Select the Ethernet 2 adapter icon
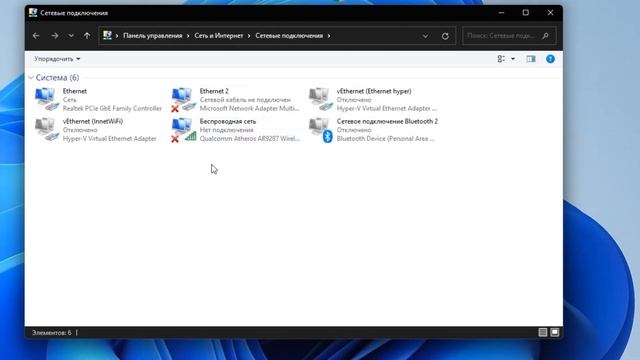The width and height of the screenshot is (640, 360). 184,99
